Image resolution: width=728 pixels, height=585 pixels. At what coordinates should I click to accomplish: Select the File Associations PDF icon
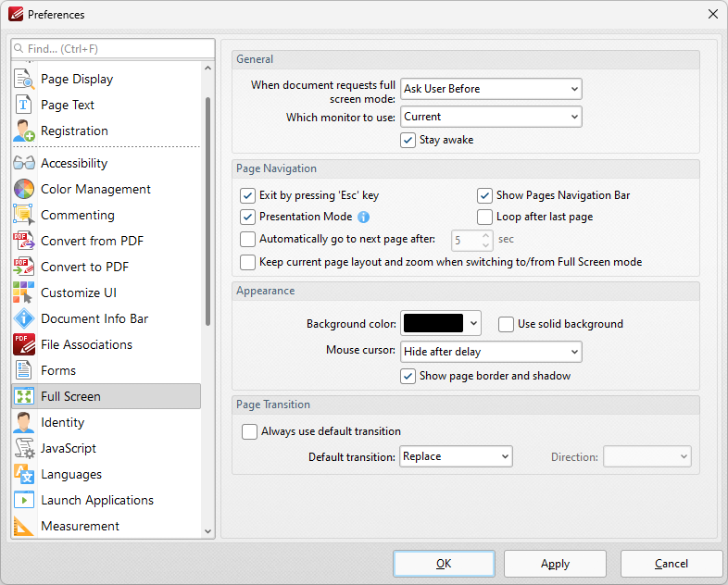pos(24,344)
